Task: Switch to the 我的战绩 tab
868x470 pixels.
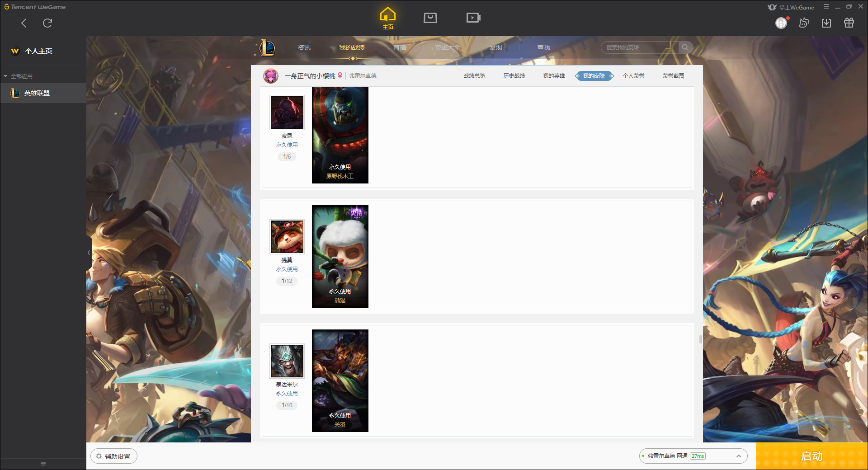Action: [x=352, y=47]
